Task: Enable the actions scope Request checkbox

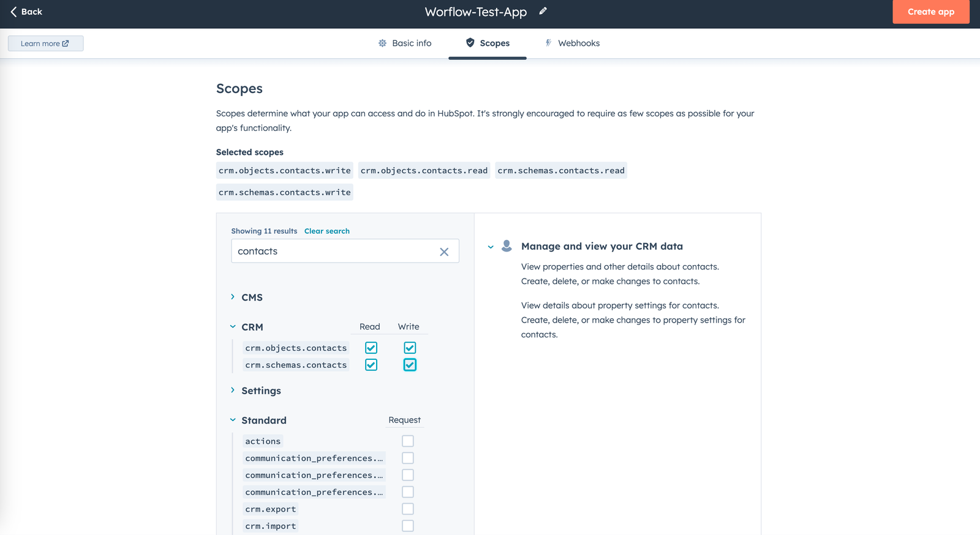Action: [x=408, y=441]
